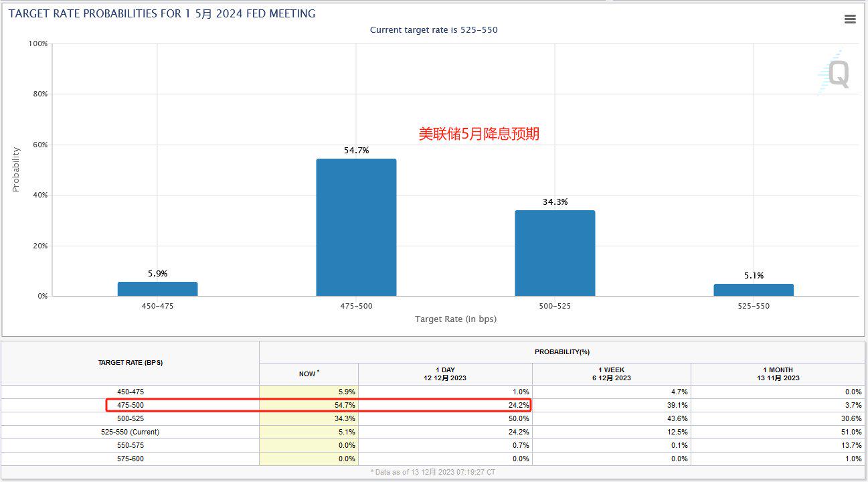The height and width of the screenshot is (482, 868).
Task: Click the NOW cell showing 5.1%
Action: (x=309, y=432)
